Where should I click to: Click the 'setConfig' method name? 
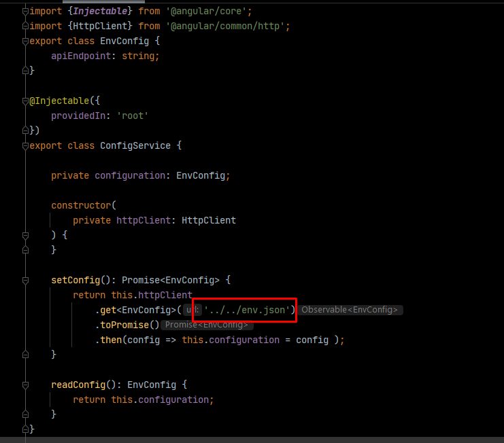[x=75, y=280]
